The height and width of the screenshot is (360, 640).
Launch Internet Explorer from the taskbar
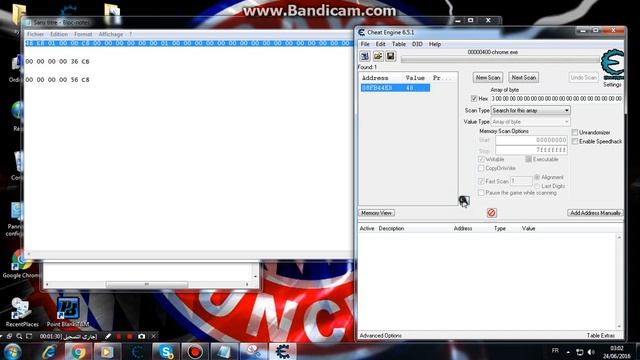tap(49, 351)
